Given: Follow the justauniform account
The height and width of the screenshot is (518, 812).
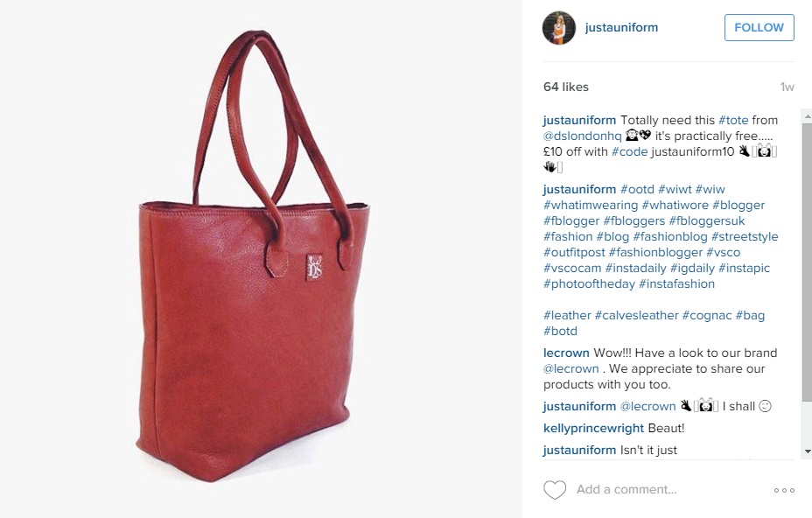Looking at the screenshot, I should pos(759,27).
